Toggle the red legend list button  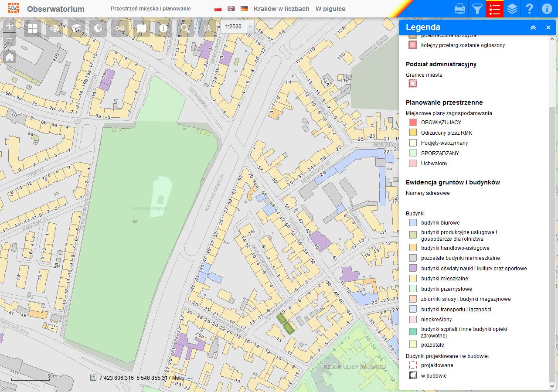[x=495, y=8]
